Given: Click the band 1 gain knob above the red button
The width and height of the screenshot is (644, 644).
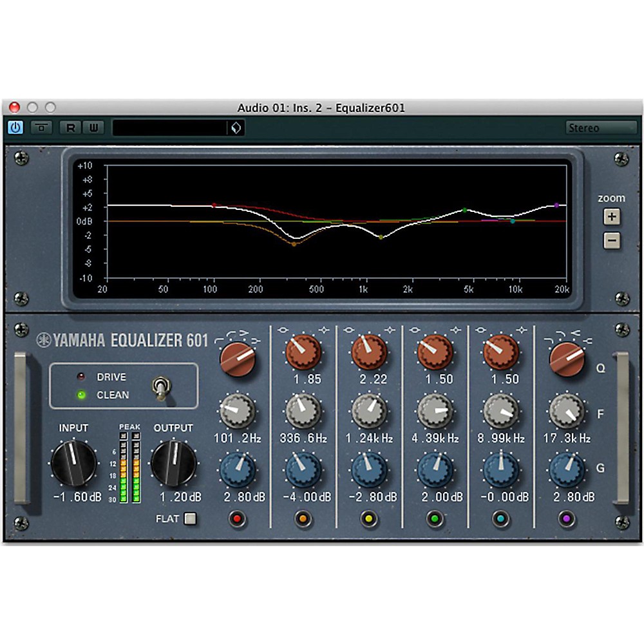Looking at the screenshot, I should (x=237, y=470).
